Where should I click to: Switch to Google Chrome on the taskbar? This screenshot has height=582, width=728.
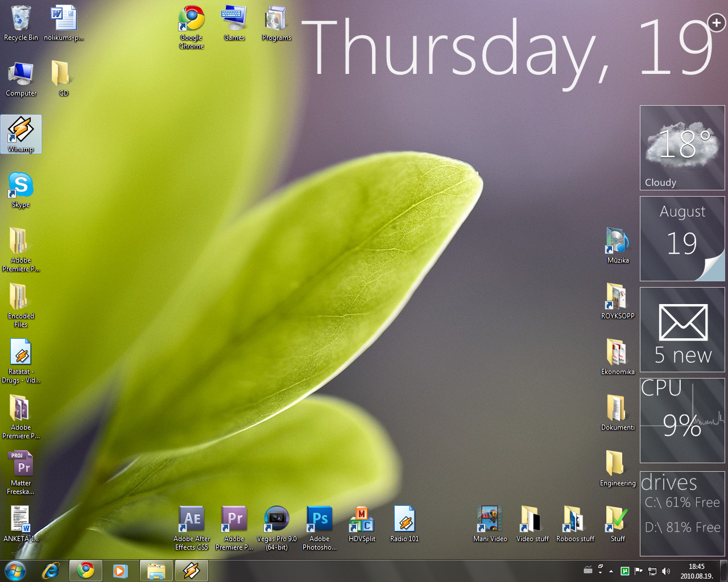[x=86, y=571]
